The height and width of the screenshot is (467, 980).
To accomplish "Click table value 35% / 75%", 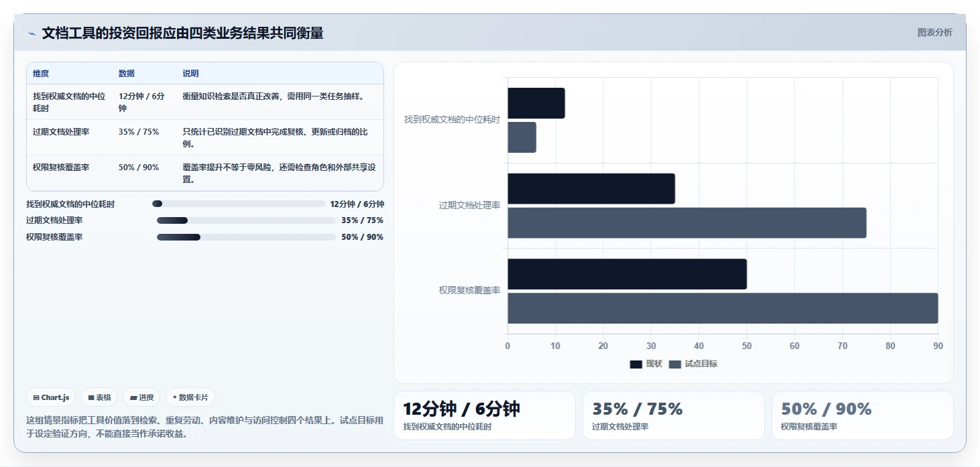I will [139, 132].
